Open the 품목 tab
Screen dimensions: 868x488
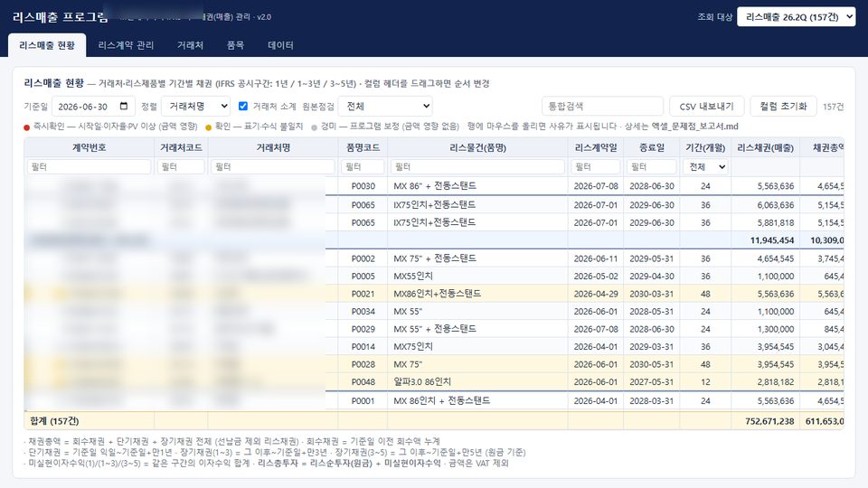pyautogui.click(x=235, y=45)
